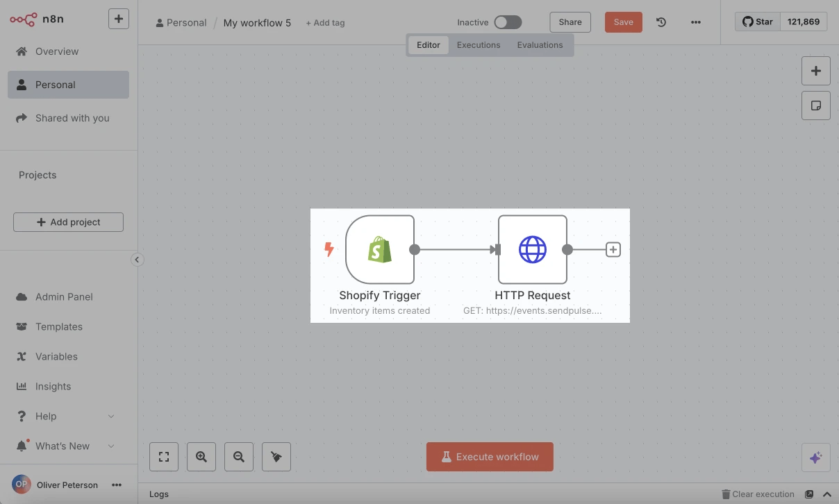Click the Projects heading
Image resolution: width=839 pixels, height=504 pixels.
pos(38,175)
